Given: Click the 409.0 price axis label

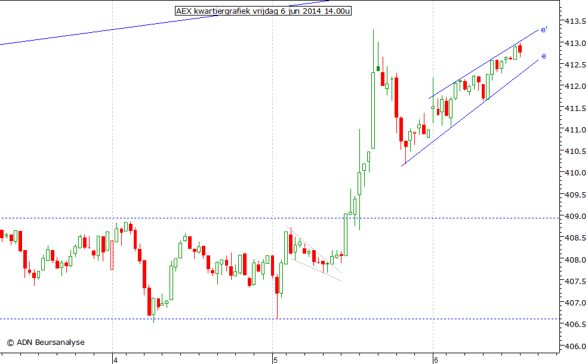Looking at the screenshot, I should [575, 216].
